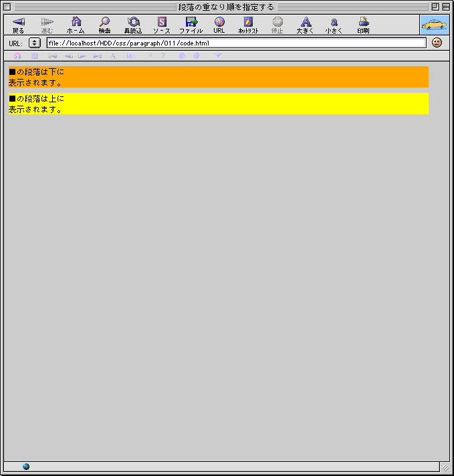The height and width of the screenshot is (476, 454).
Task: Open the URL history popup stepper
Action: (35, 43)
